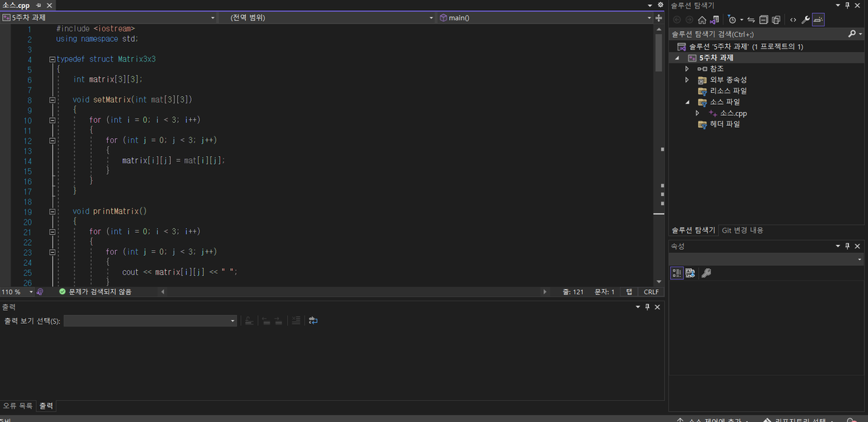This screenshot has height=422, width=868.
Task: Select the 리소스 파일 folder
Action: pyautogui.click(x=722, y=91)
